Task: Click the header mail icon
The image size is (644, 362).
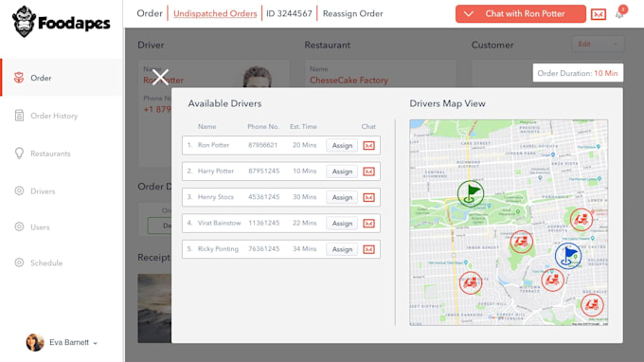Action: (x=598, y=14)
